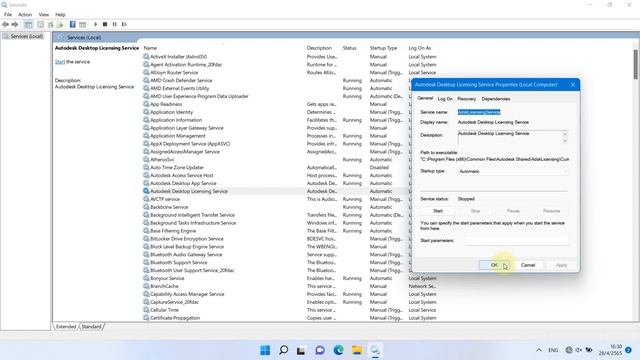This screenshot has width=640, height=360.
Task: Switch to the Extended view tab at the bottom
Action: 66,327
